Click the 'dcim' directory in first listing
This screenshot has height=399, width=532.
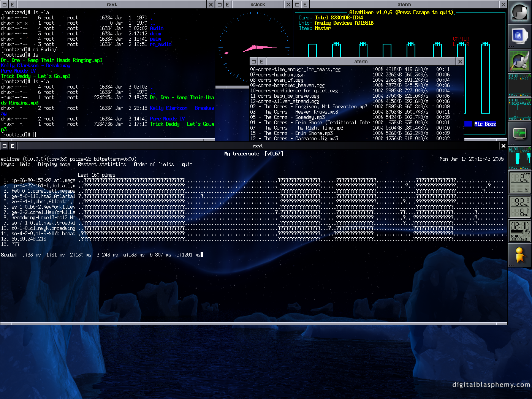click(155, 34)
